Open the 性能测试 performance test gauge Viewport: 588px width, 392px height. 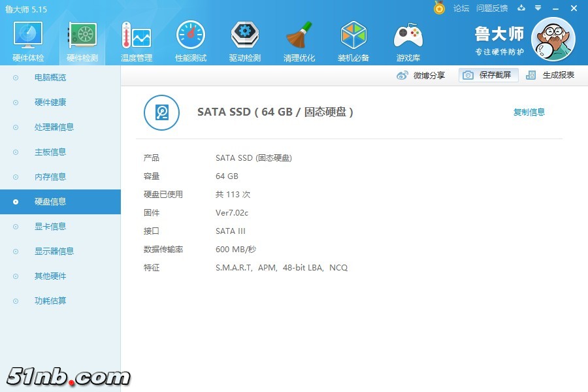[x=190, y=41]
